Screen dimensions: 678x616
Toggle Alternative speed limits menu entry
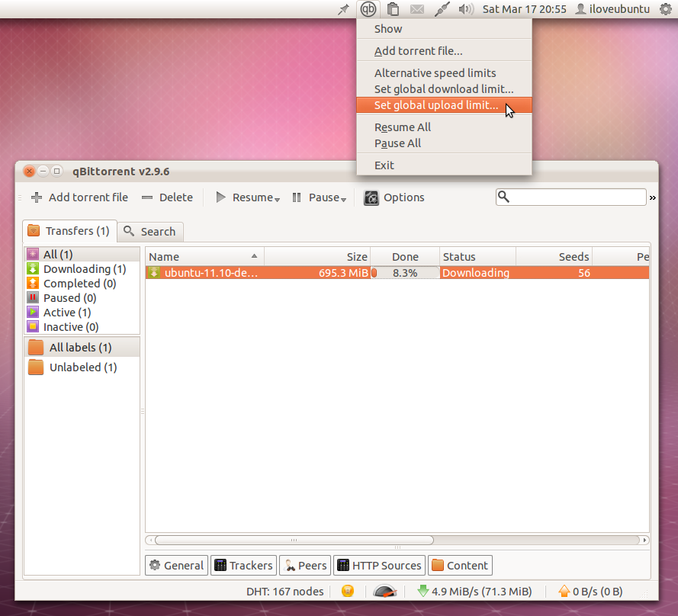(444, 73)
